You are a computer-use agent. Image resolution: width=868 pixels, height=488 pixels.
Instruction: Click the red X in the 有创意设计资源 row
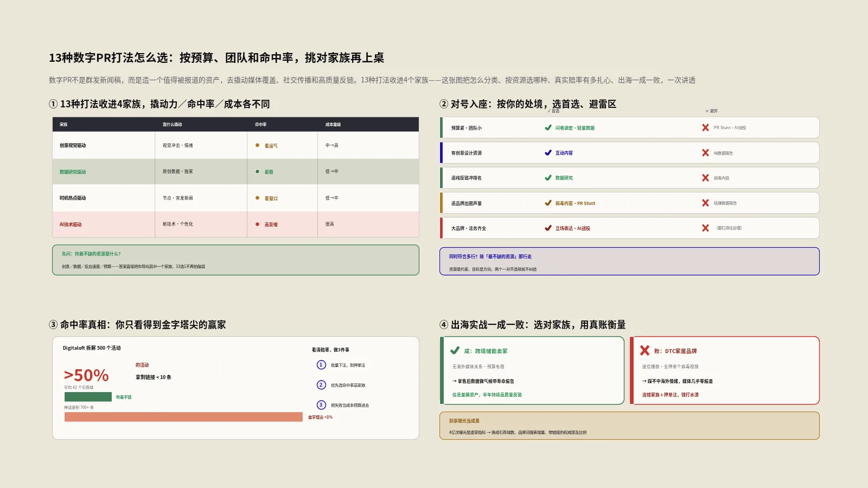click(705, 153)
